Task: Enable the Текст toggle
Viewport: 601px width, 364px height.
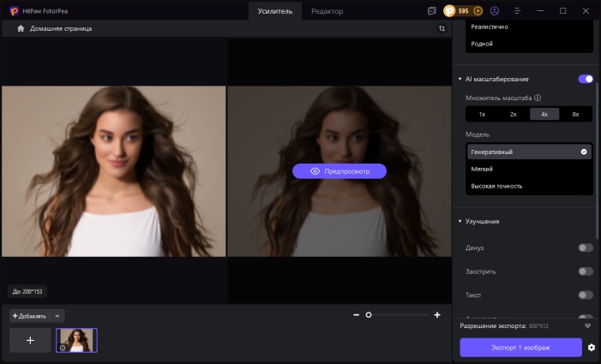Action: tap(586, 295)
